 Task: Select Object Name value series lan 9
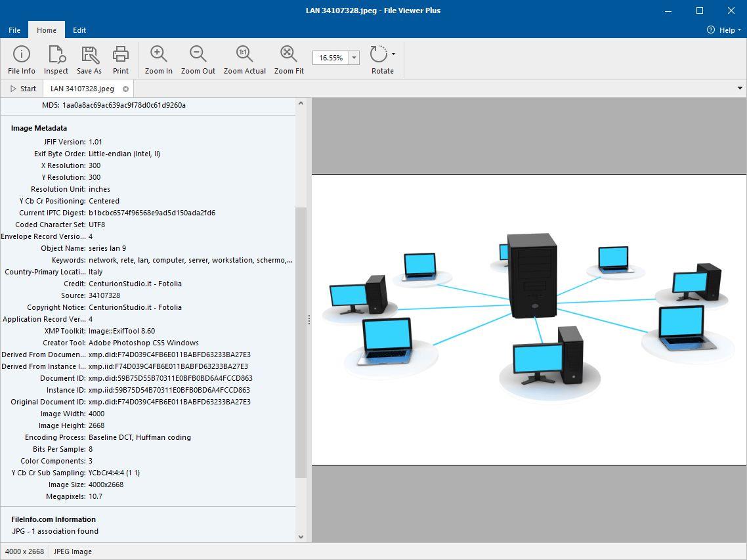(107, 248)
